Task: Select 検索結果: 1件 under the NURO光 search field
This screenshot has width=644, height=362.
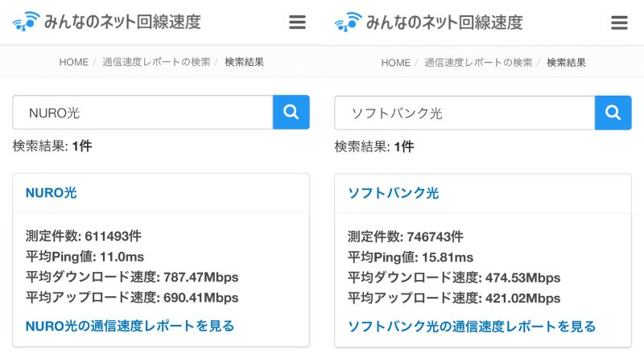Action: point(52,146)
